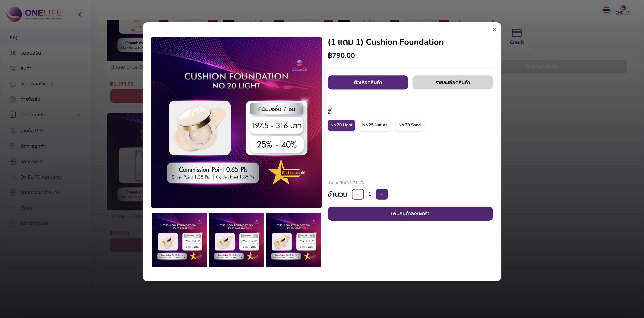Click the rewards gift icon

(x=12, y=161)
